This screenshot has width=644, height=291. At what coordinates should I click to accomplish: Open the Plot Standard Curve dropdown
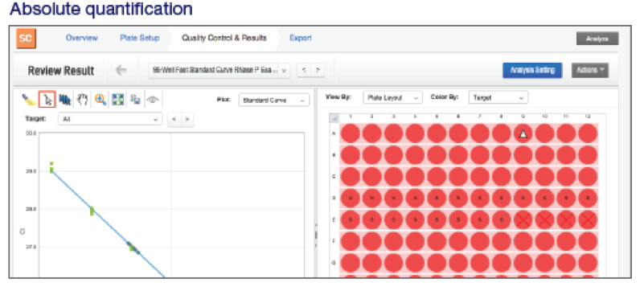tap(274, 100)
